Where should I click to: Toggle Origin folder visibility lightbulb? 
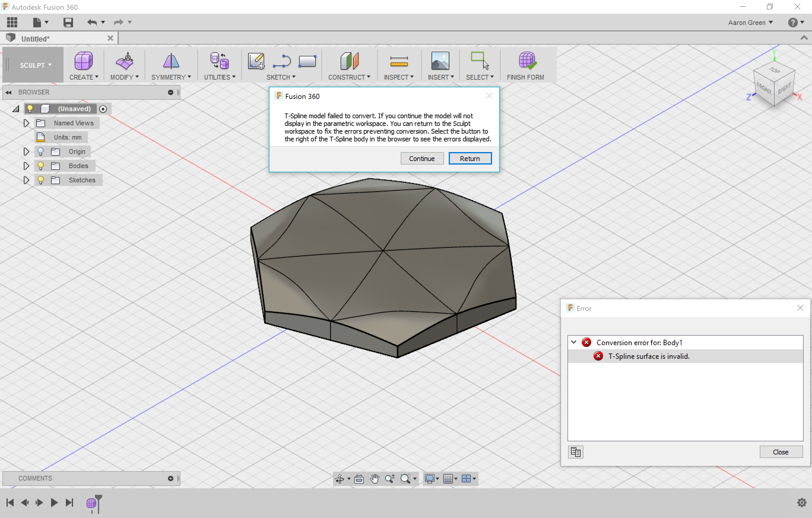click(x=40, y=151)
